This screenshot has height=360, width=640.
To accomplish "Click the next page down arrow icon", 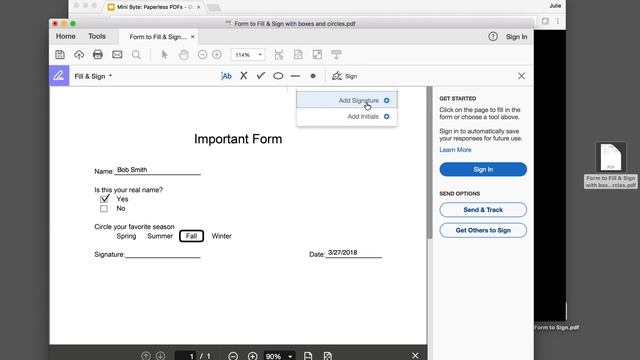I will pos(160,356).
